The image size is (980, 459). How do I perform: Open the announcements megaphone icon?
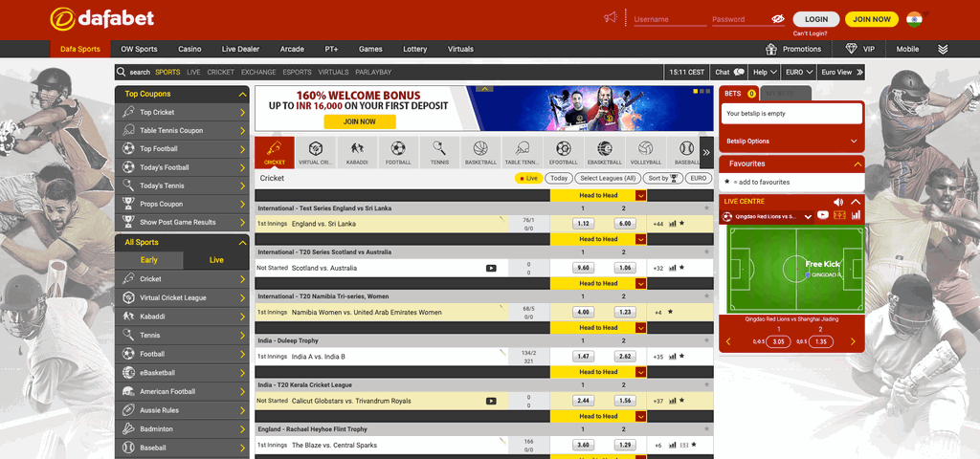pos(611,18)
